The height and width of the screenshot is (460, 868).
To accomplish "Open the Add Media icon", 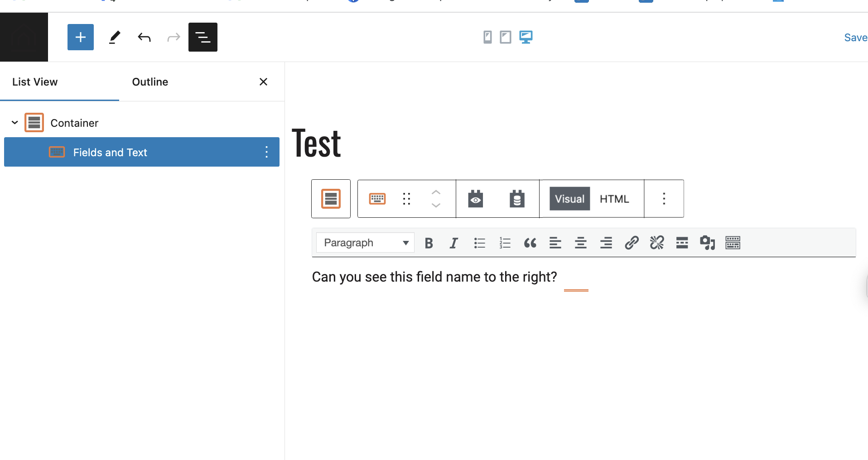I will point(708,243).
